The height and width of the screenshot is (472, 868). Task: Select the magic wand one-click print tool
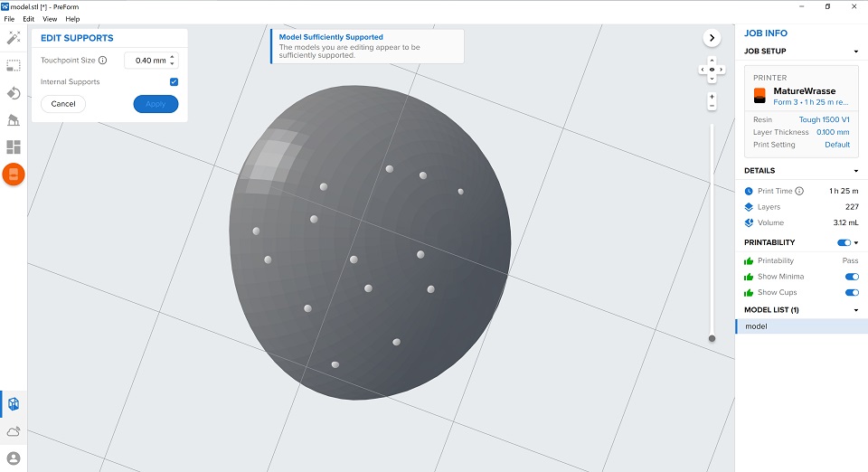point(14,38)
